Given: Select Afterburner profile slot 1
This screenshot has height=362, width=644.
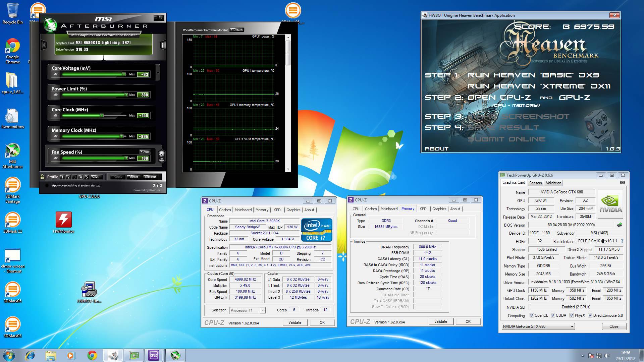Looking at the screenshot, I should tap(62, 177).
